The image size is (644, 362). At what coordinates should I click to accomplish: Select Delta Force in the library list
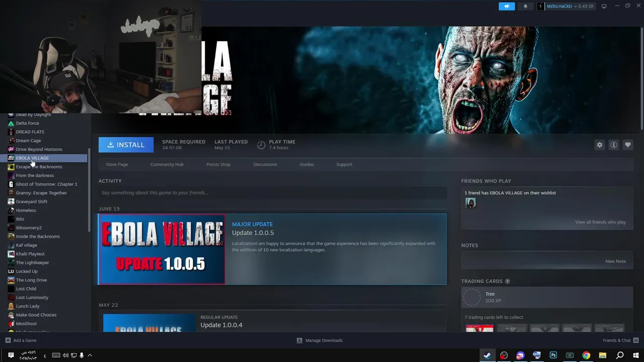[x=27, y=123]
